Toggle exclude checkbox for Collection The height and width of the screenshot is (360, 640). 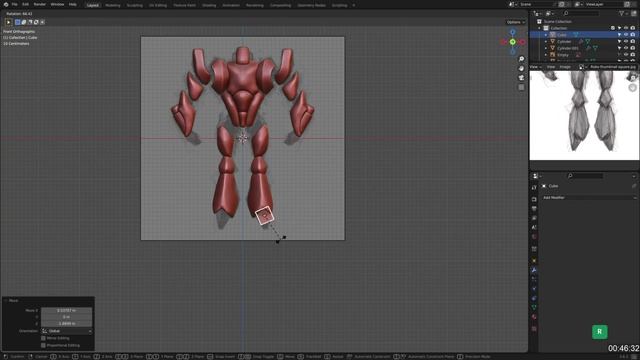point(613,28)
